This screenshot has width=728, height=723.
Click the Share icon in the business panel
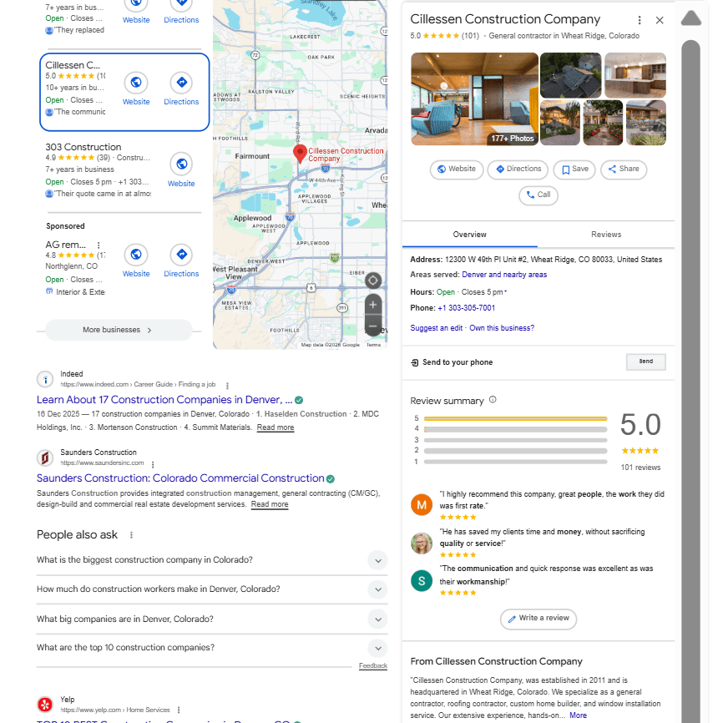(x=624, y=169)
